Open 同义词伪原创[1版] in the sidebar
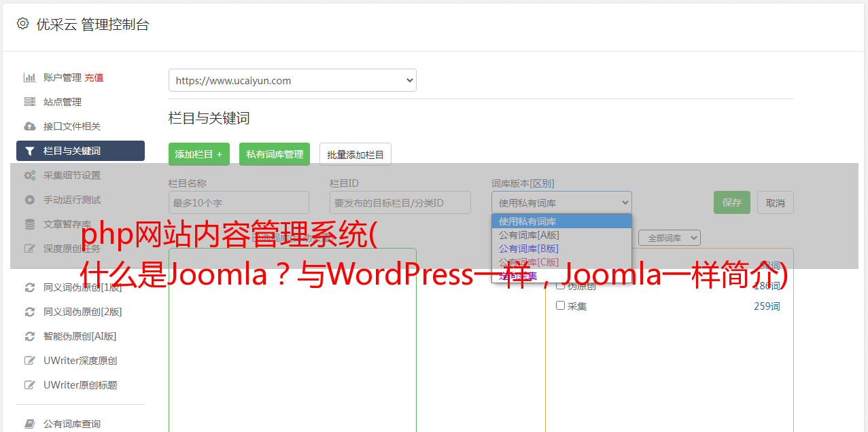This screenshot has height=432, width=868. 82,287
